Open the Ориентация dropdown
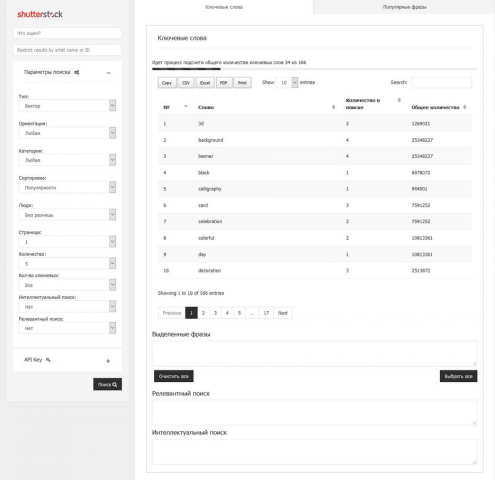495x480 pixels. (x=67, y=133)
